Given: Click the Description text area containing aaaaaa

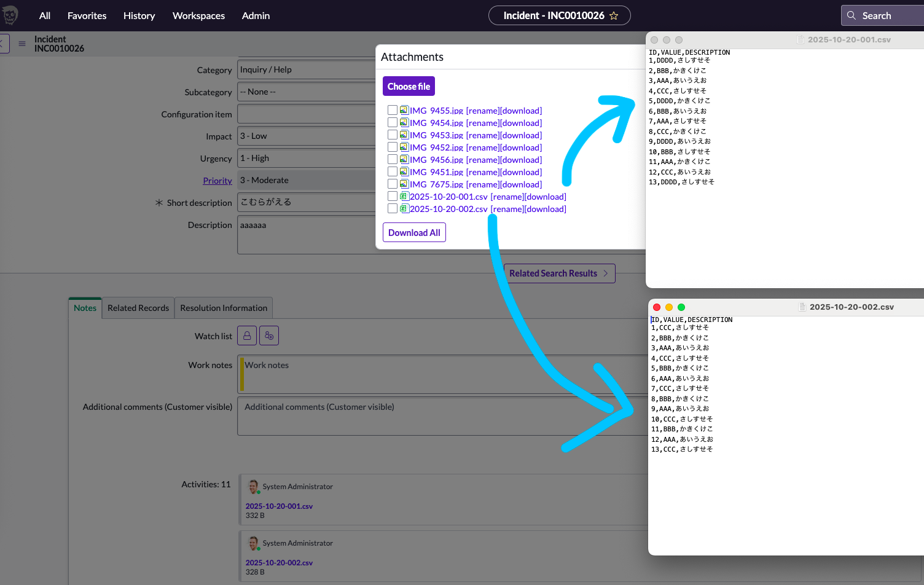Looking at the screenshot, I should (307, 235).
